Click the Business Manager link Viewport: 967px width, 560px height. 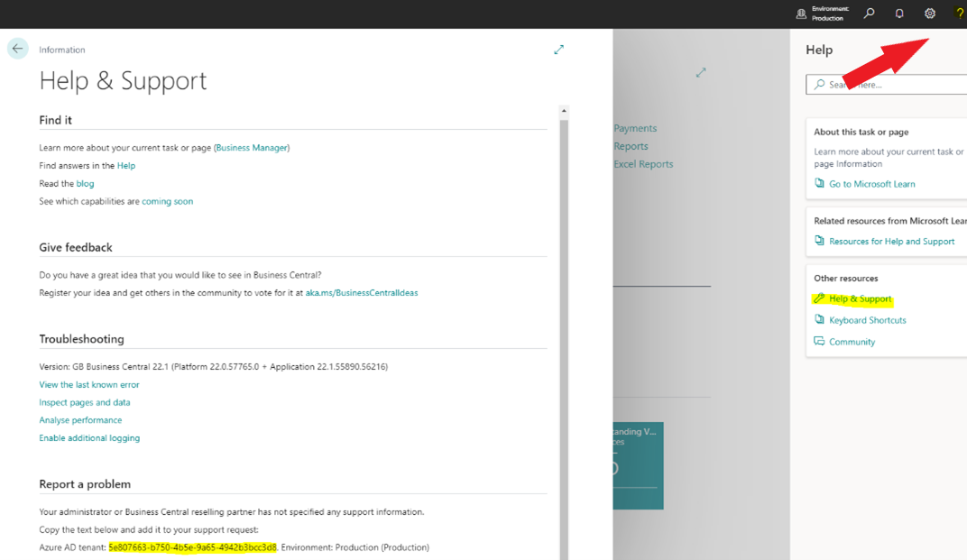(251, 147)
